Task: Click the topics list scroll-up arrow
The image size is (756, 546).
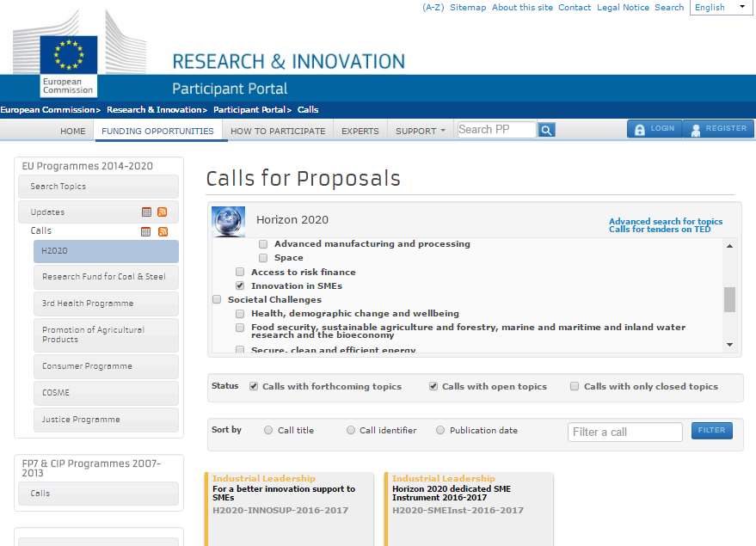Action: pyautogui.click(x=730, y=246)
